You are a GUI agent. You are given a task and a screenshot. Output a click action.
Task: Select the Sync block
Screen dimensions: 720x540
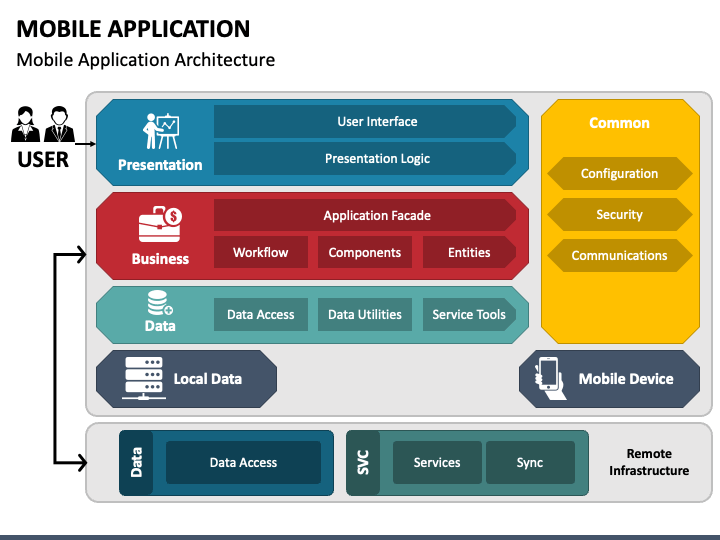(x=530, y=462)
